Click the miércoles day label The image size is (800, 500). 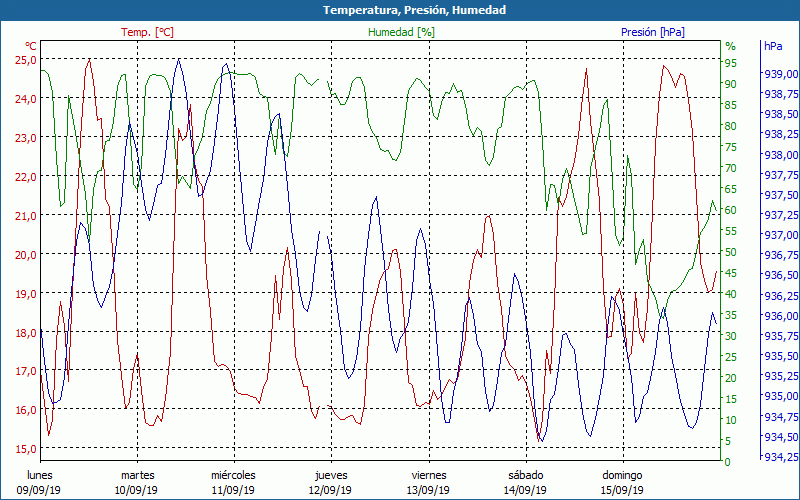tap(233, 475)
